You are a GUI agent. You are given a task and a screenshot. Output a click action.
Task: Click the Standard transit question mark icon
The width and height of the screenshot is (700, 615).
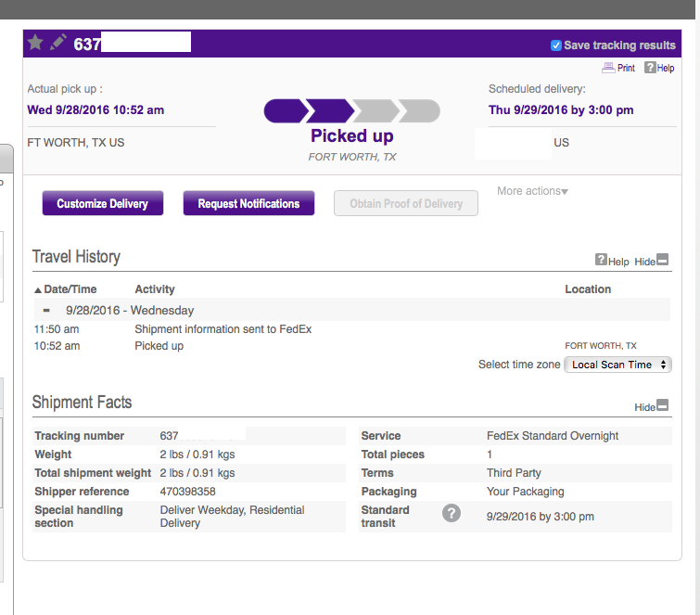click(x=452, y=513)
